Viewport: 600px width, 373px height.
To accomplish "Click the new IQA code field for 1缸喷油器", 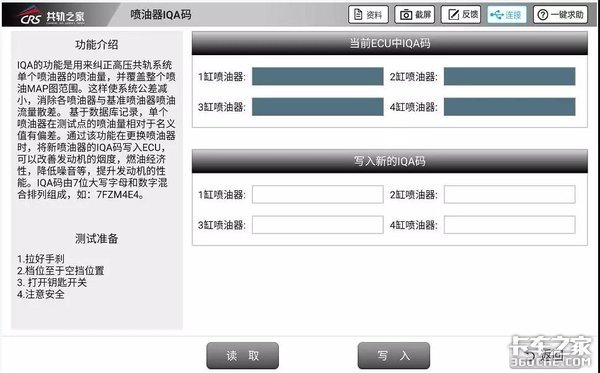I will pos(318,194).
